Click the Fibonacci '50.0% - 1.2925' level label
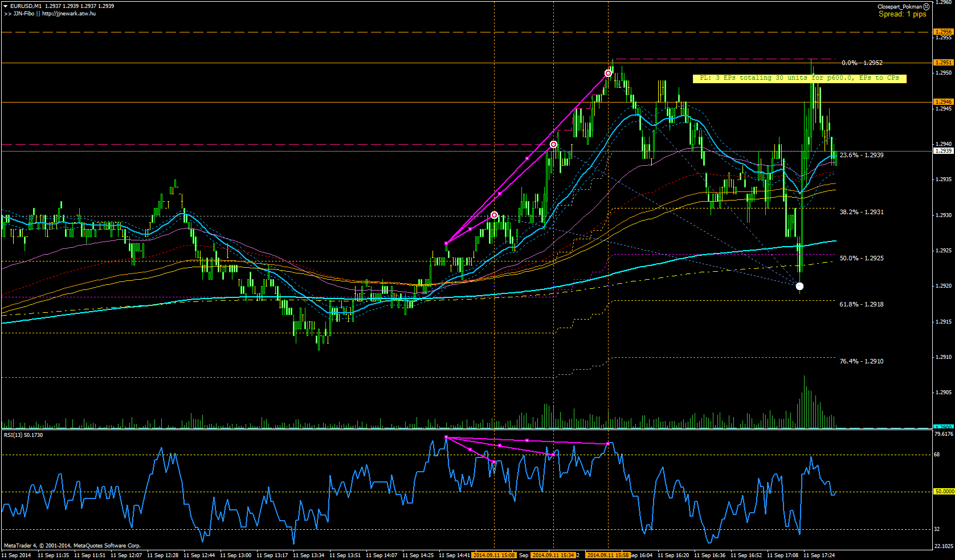The width and height of the screenshot is (955, 560). click(862, 258)
